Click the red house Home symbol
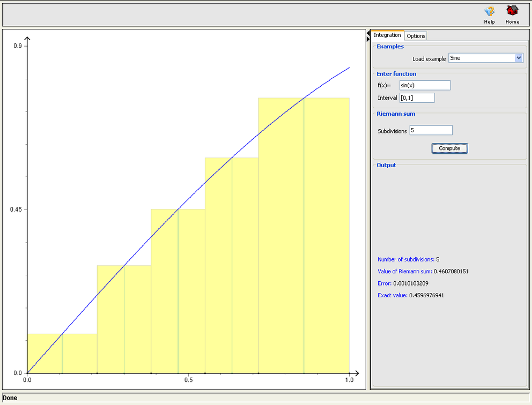This screenshot has width=532, height=405. point(512,11)
